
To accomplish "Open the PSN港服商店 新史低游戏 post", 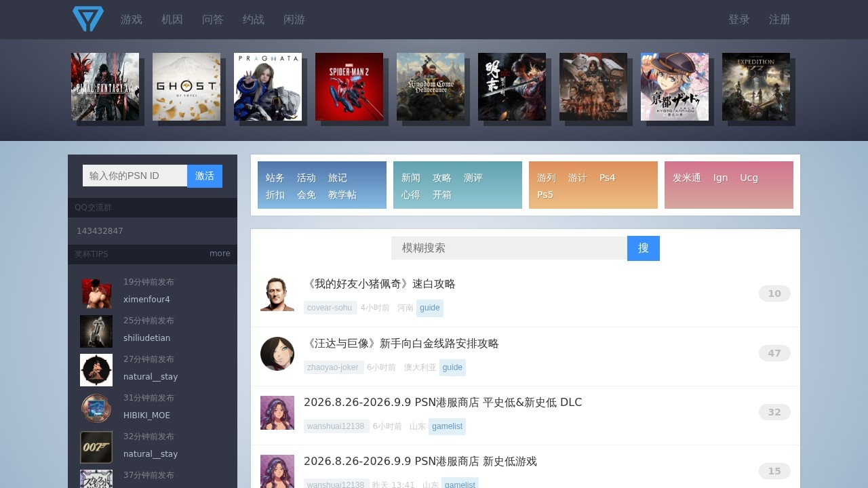I will [x=420, y=462].
